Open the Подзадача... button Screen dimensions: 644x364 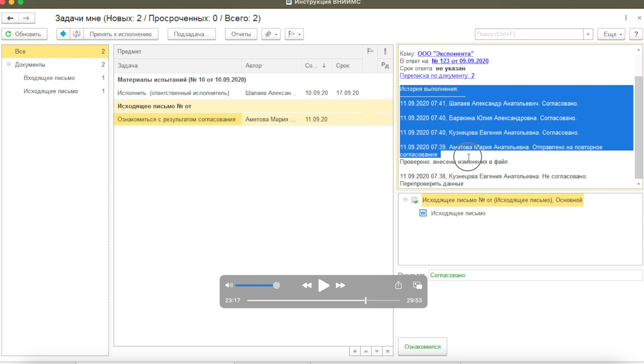(192, 34)
